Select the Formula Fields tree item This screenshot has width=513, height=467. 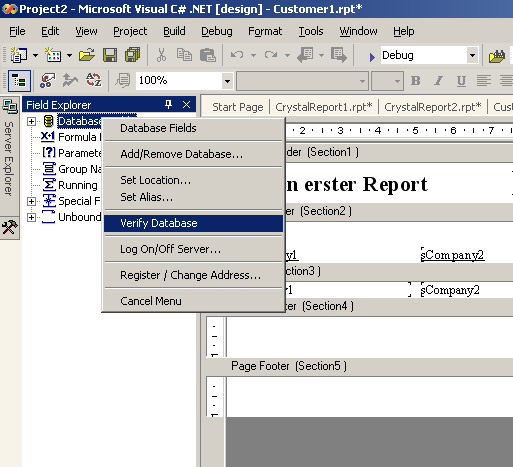(x=71, y=137)
